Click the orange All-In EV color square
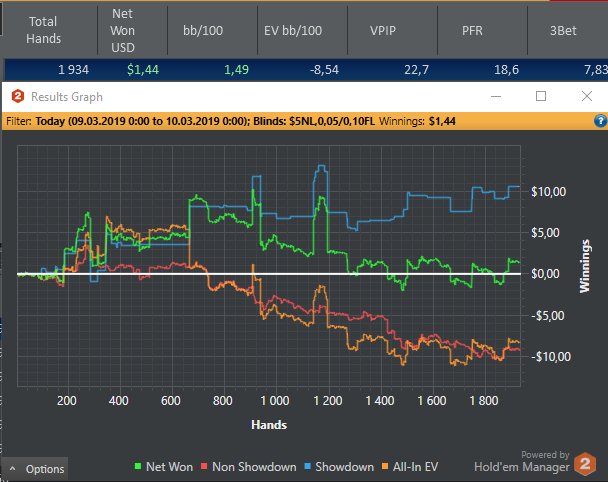 [x=388, y=467]
